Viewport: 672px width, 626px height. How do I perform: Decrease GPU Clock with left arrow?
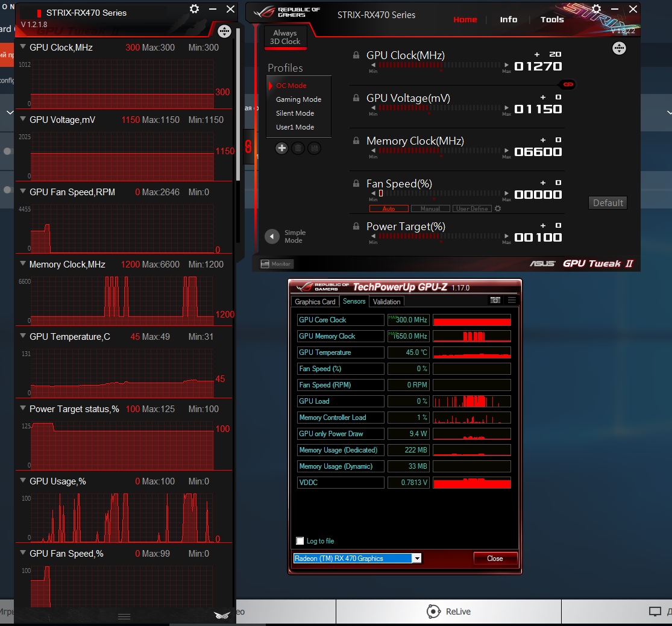point(373,65)
